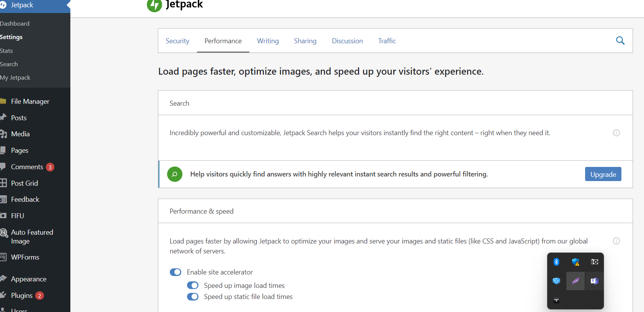This screenshot has width=644, height=312.
Task: Open Windows Security shield tray icon
Action: tap(576, 262)
